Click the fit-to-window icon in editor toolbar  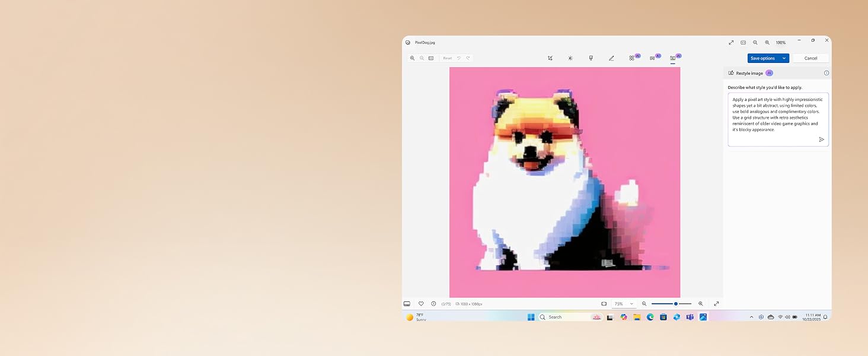(x=431, y=58)
